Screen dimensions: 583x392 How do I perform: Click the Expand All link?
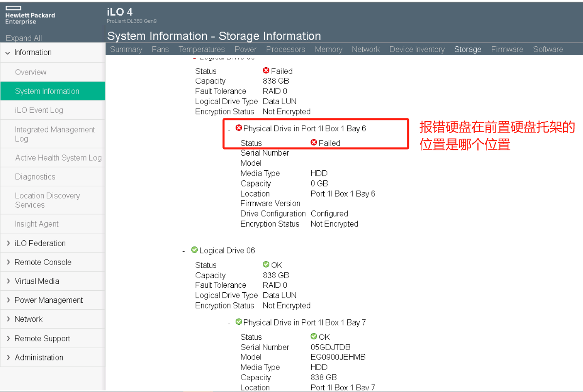(24, 38)
